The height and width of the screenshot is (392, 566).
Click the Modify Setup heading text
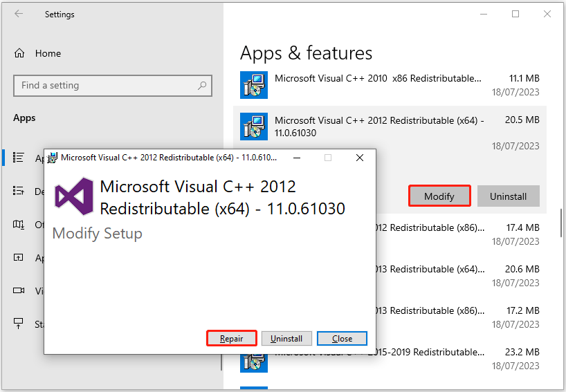[98, 234]
